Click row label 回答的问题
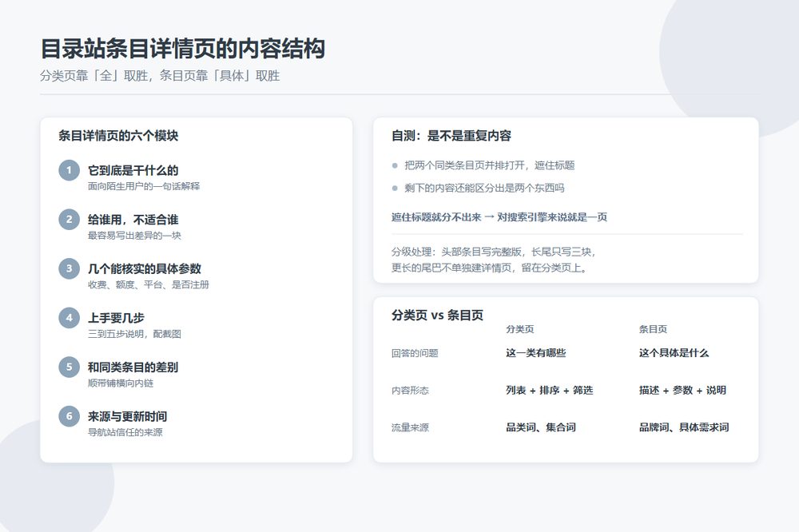799x532 pixels. [415, 353]
